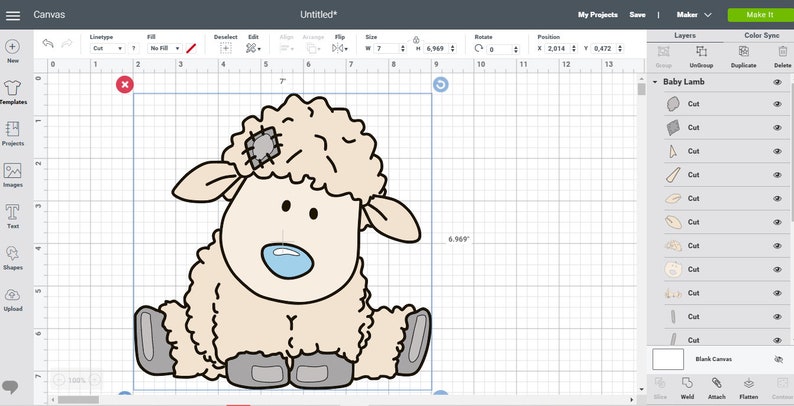Open My Projects
Image resolution: width=794 pixels, height=406 pixels.
click(598, 15)
